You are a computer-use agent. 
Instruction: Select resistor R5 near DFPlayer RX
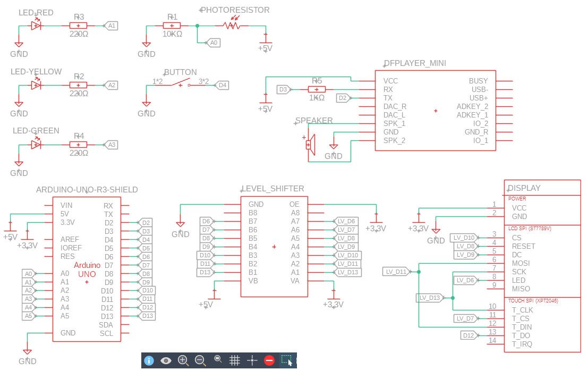click(317, 89)
